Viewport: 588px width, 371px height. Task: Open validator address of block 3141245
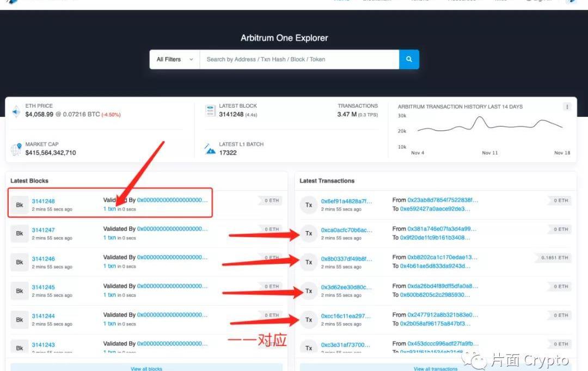172,286
